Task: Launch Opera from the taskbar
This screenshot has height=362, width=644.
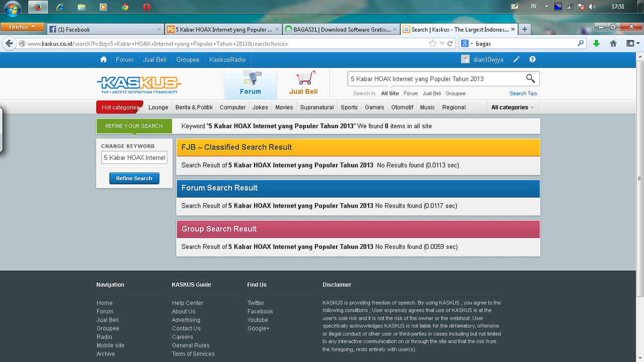Action: (x=146, y=7)
